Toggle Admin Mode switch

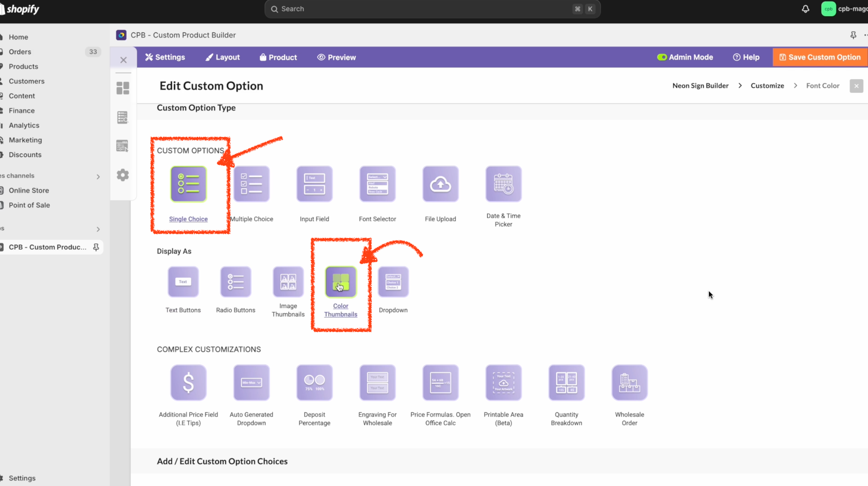[x=662, y=57]
